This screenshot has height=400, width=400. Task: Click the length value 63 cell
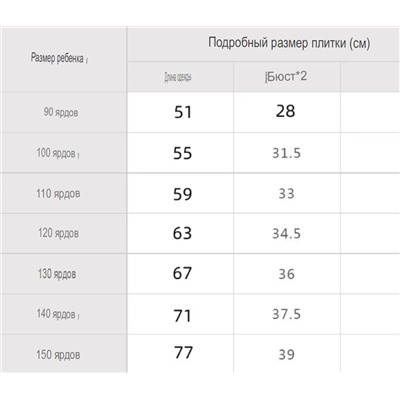[x=182, y=233]
